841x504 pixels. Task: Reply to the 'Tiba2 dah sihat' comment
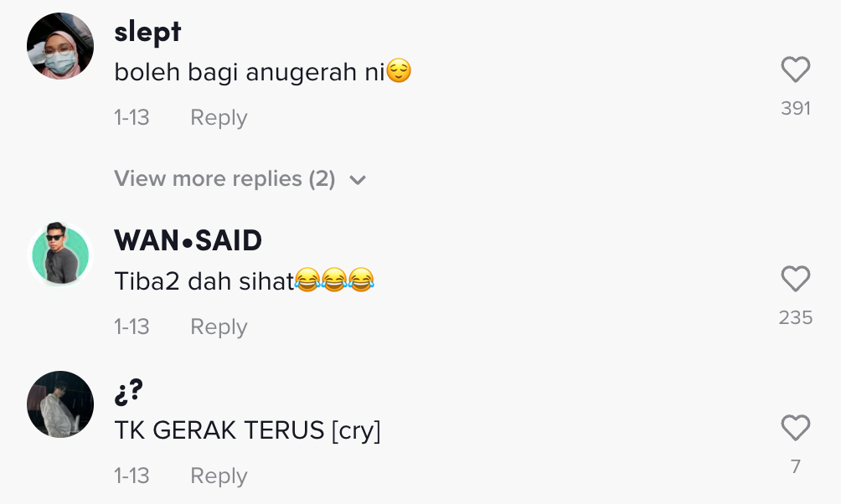point(219,327)
